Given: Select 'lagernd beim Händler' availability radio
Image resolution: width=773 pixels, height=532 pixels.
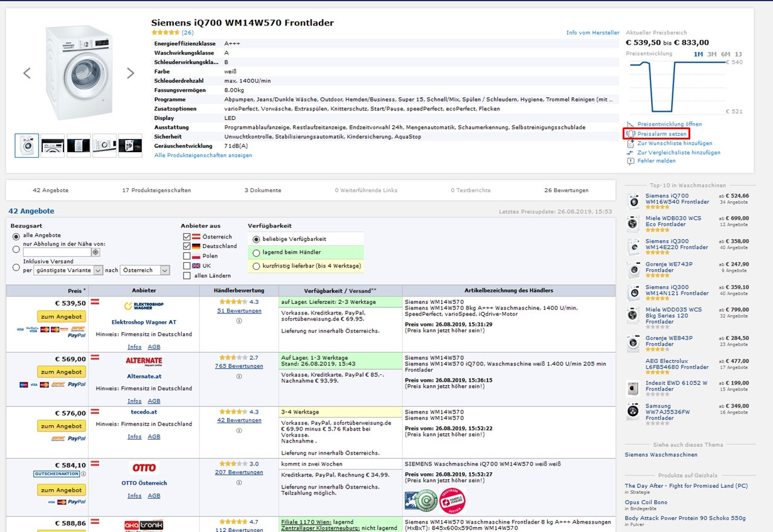Looking at the screenshot, I should click(x=257, y=252).
